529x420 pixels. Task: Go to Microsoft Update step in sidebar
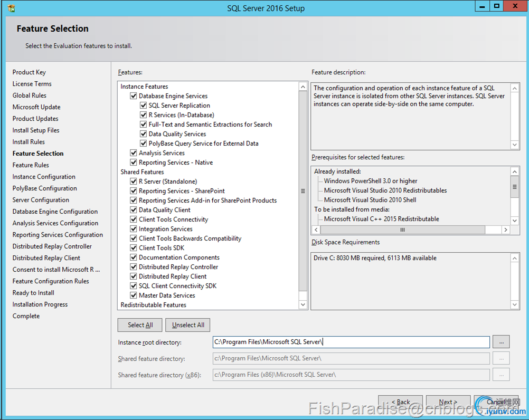click(36, 107)
